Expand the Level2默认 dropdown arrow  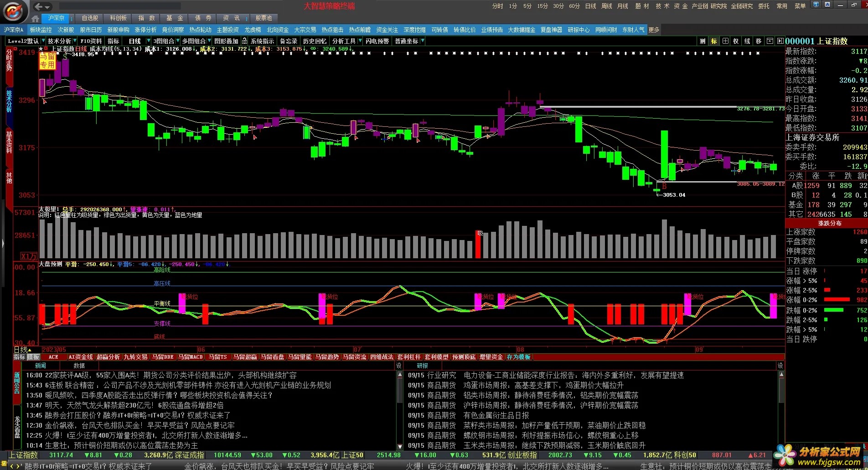point(43,41)
